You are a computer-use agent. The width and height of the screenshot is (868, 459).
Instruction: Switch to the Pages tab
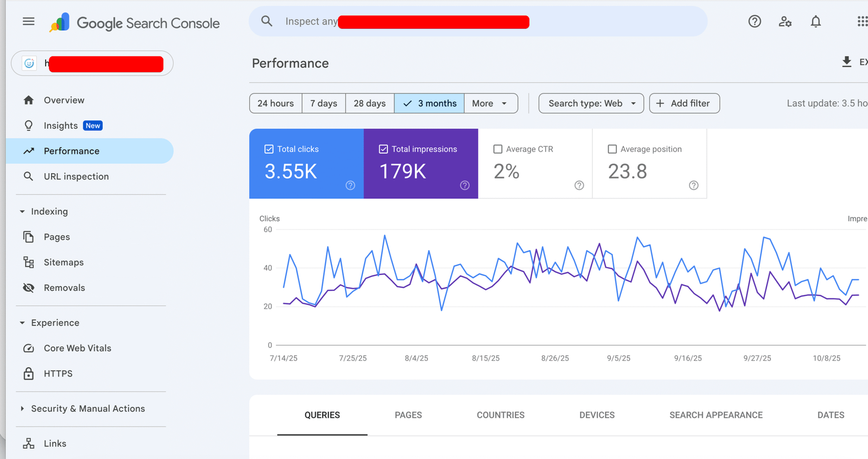pyautogui.click(x=408, y=415)
